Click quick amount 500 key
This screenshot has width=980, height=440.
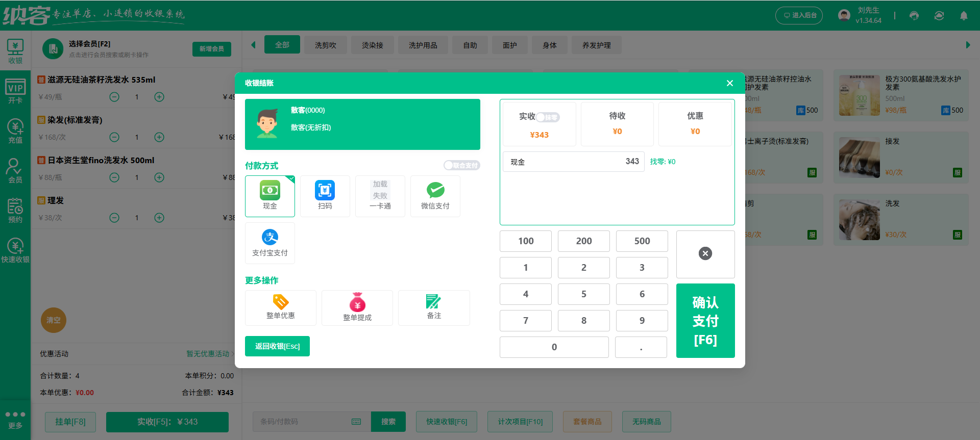642,241
